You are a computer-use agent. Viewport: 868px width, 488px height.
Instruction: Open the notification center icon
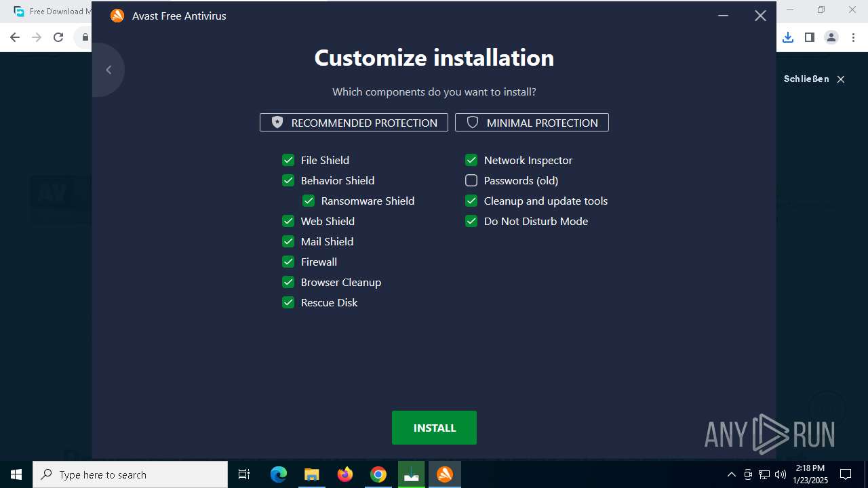click(x=846, y=474)
